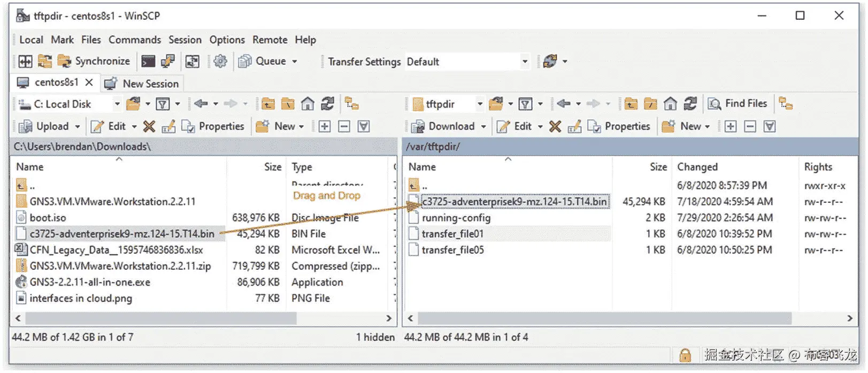Click the remote panel filter icon
Viewport: 868px width, 373px height.
(x=526, y=104)
